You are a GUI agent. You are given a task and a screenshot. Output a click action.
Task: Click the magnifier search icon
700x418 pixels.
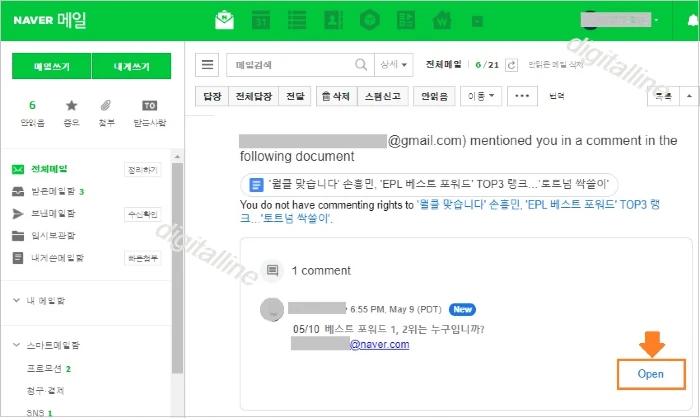tap(361, 65)
